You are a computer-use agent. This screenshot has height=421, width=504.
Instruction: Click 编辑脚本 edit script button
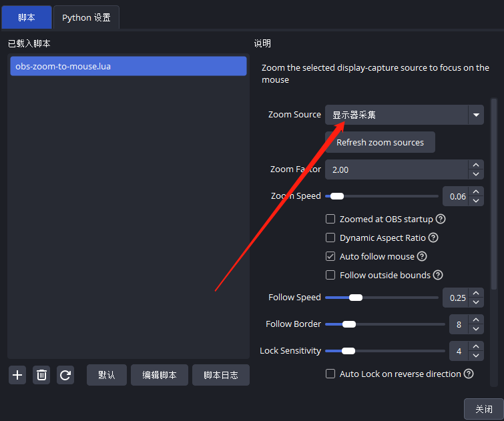click(160, 375)
